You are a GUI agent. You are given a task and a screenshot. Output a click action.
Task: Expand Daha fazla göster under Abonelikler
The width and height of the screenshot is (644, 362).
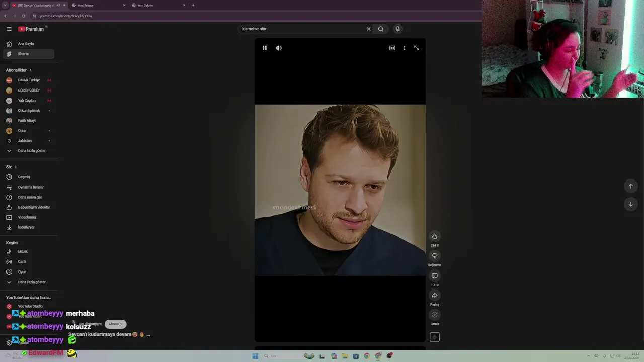click(29, 151)
